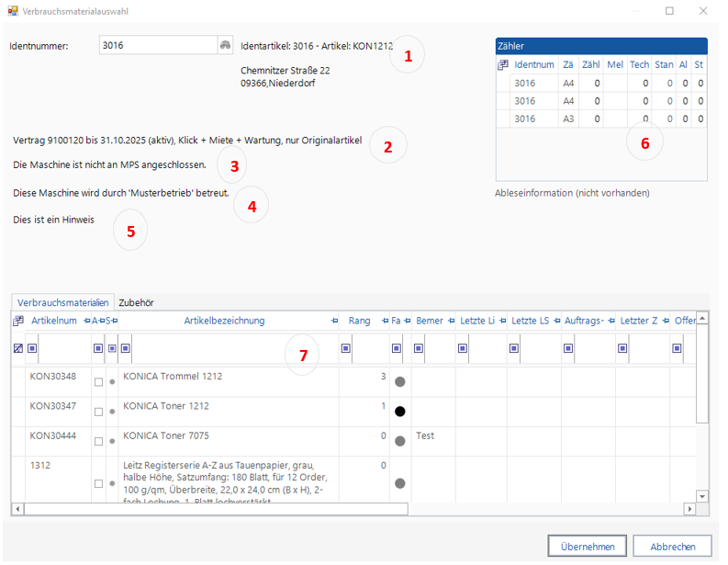
Task: Open filter operator for Artikelbezeichnung column
Action: 126,348
